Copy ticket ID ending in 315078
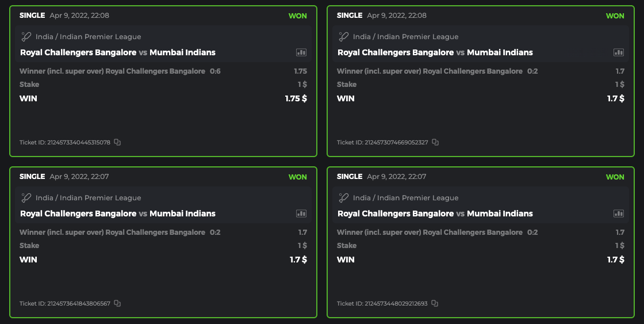This screenshot has height=324, width=644. point(117,142)
